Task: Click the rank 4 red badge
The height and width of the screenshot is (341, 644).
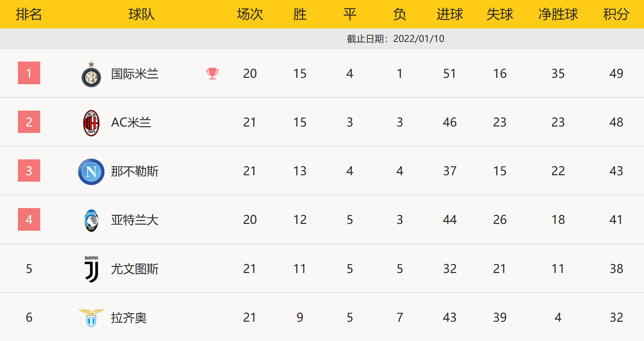Action: pyautogui.click(x=29, y=220)
